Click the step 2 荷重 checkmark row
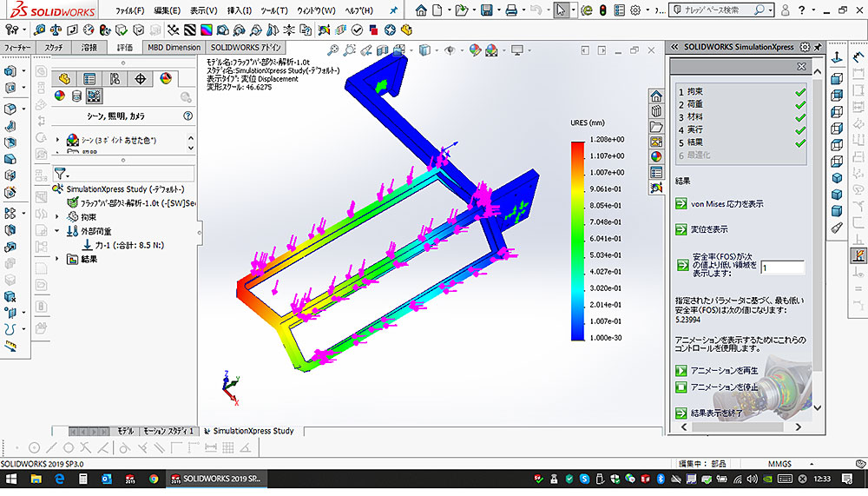Viewport: 868px width, 496px height. pyautogui.click(x=741, y=104)
